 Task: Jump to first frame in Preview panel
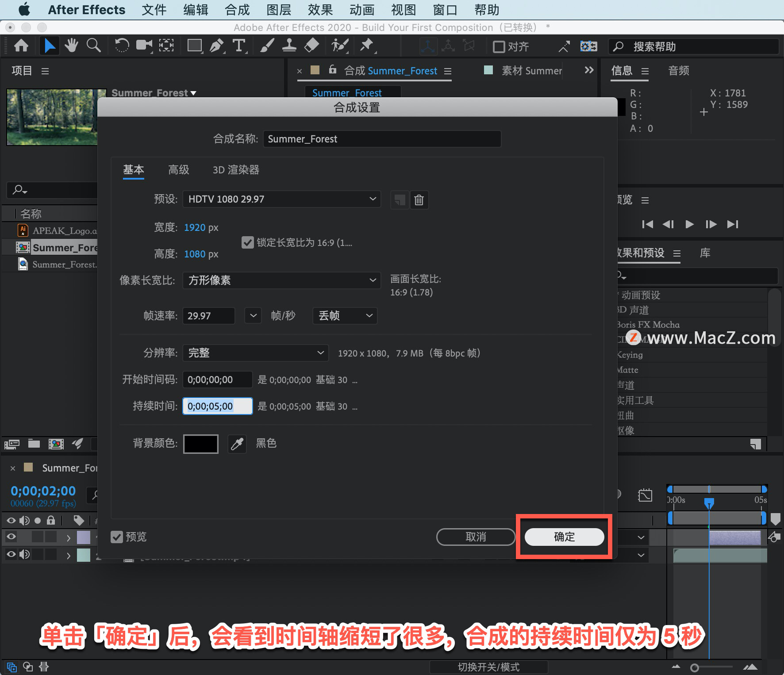point(647,224)
